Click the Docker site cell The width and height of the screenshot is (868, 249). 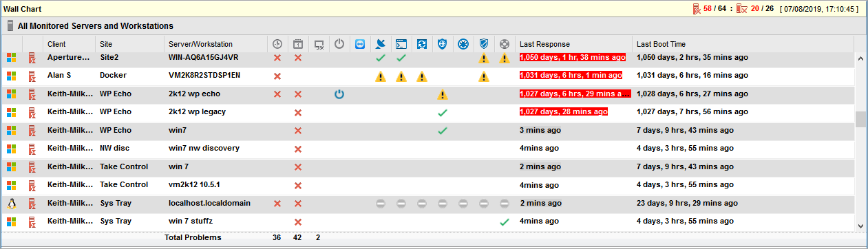[113, 75]
